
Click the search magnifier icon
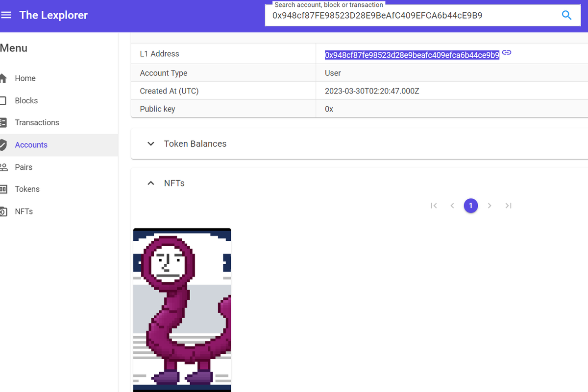[566, 15]
